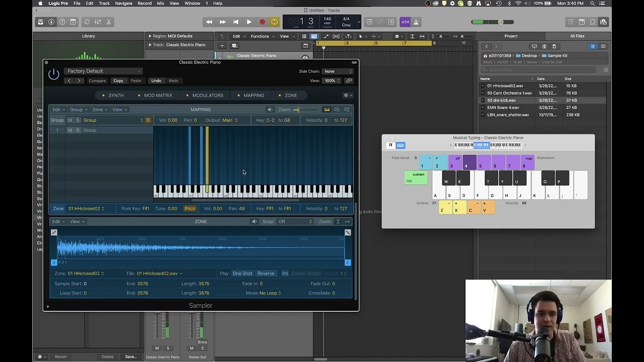Screen dimensions: 644x362
Task: Click the red Record button
Action: pos(262,22)
